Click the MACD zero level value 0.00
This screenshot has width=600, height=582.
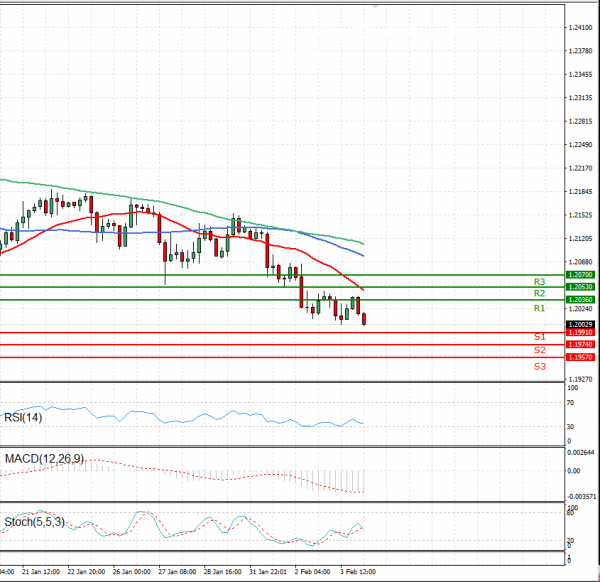pos(574,471)
